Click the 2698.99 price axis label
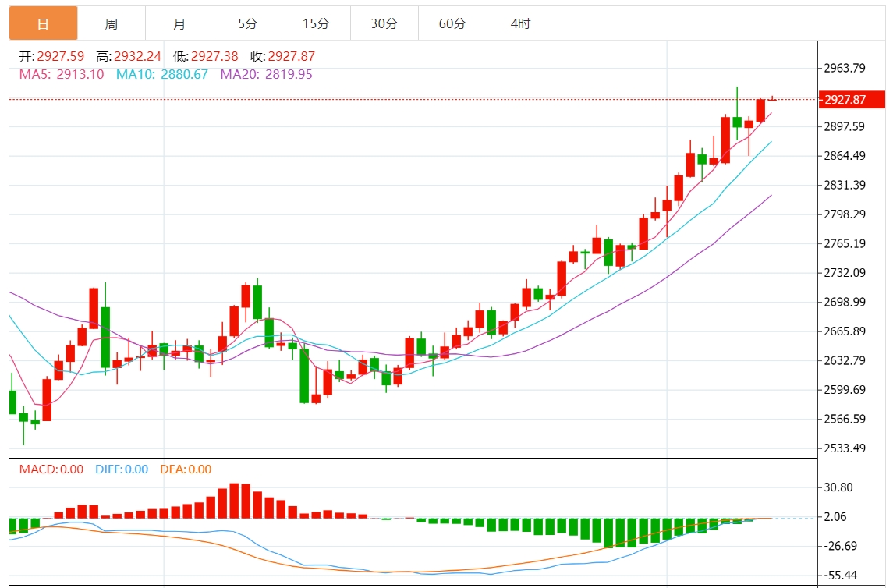 pos(845,303)
